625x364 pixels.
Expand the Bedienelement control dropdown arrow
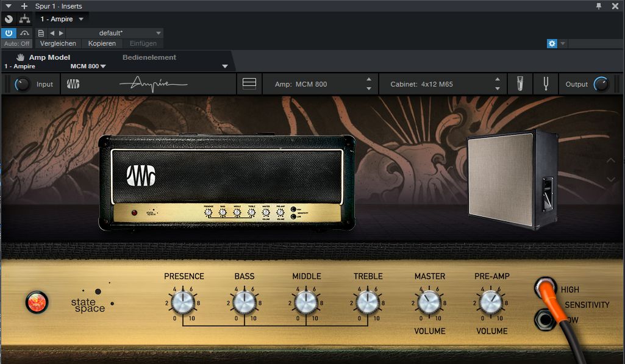coord(225,66)
